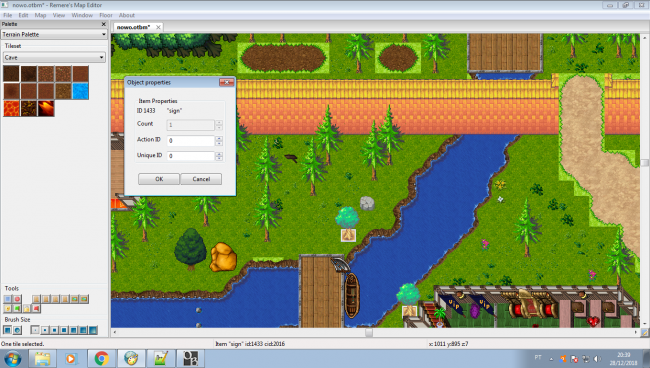Open the Floor menu
The image size is (650, 368).
[106, 15]
